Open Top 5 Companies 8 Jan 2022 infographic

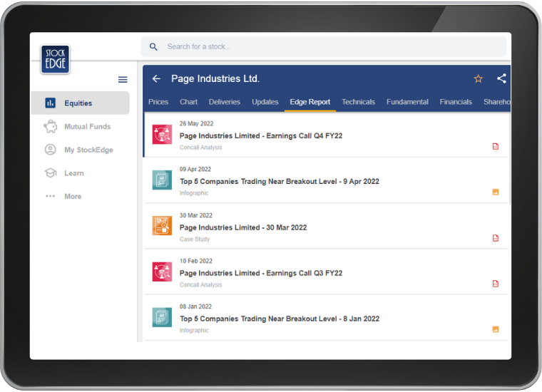point(326,318)
